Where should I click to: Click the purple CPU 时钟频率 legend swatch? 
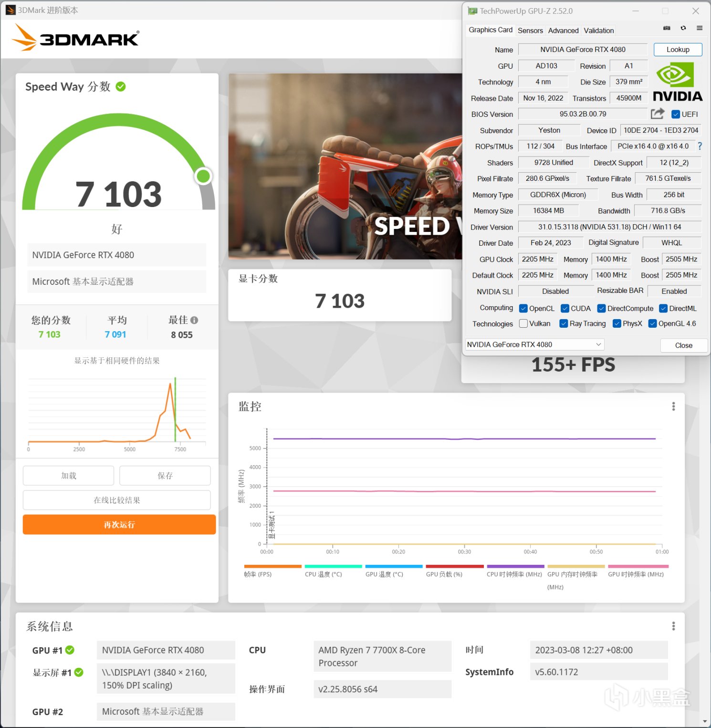(515, 566)
